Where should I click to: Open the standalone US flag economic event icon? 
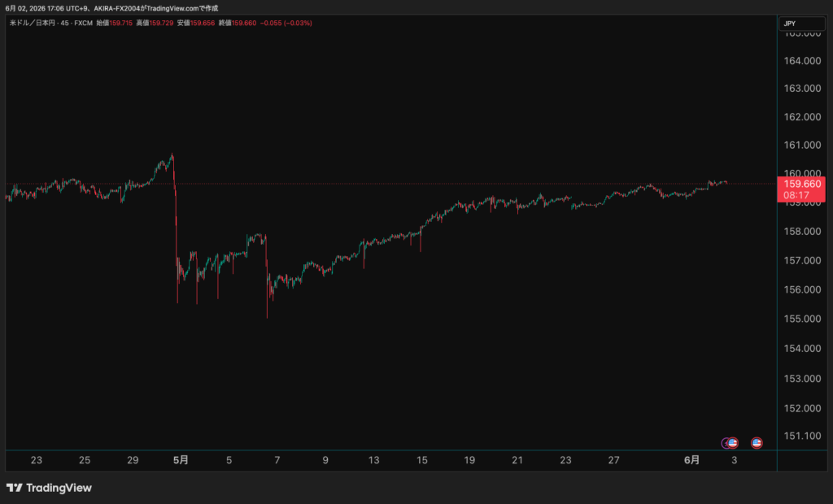757,443
